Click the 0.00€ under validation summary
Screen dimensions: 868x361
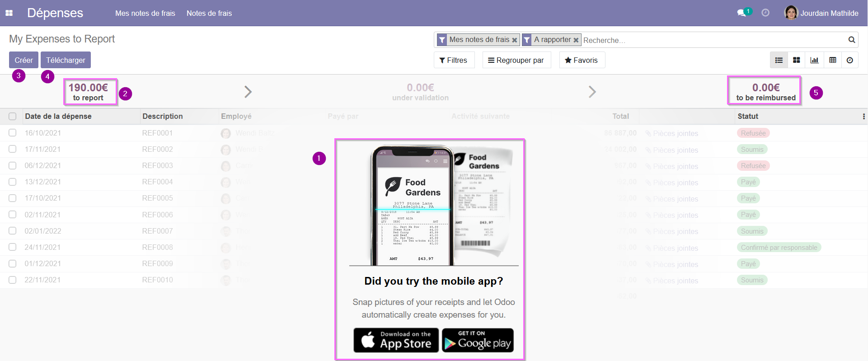(x=420, y=92)
